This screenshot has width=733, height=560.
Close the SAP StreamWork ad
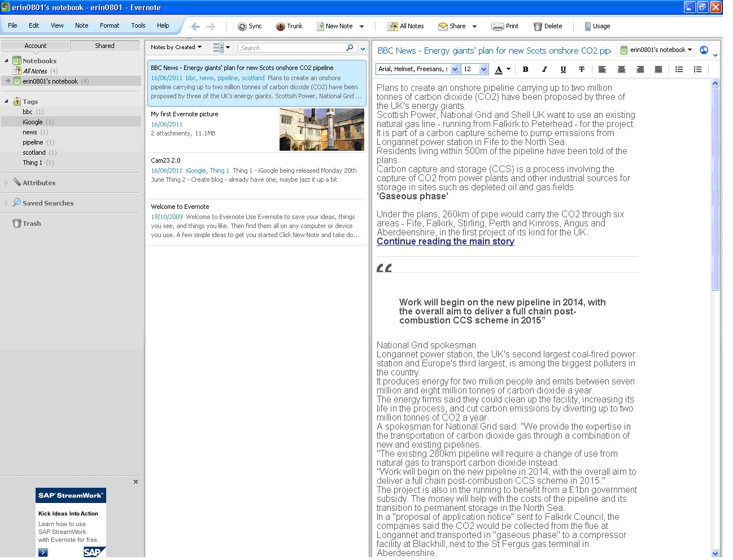136,482
